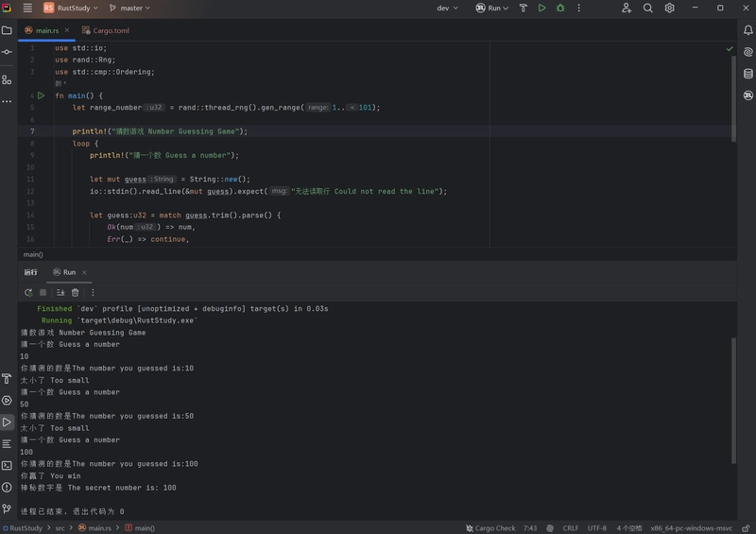Open the Project folder tool window
The image size is (756, 534).
[7, 30]
